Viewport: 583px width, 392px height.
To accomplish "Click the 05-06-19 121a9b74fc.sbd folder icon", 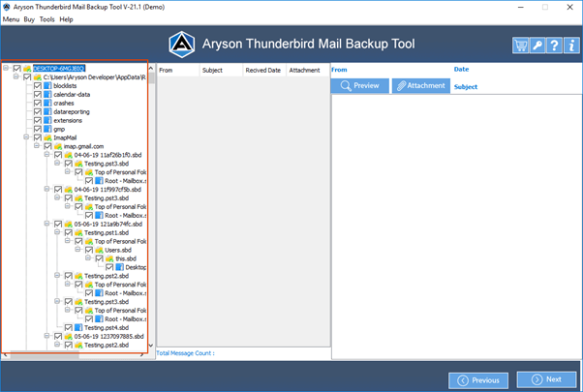I will [69, 224].
